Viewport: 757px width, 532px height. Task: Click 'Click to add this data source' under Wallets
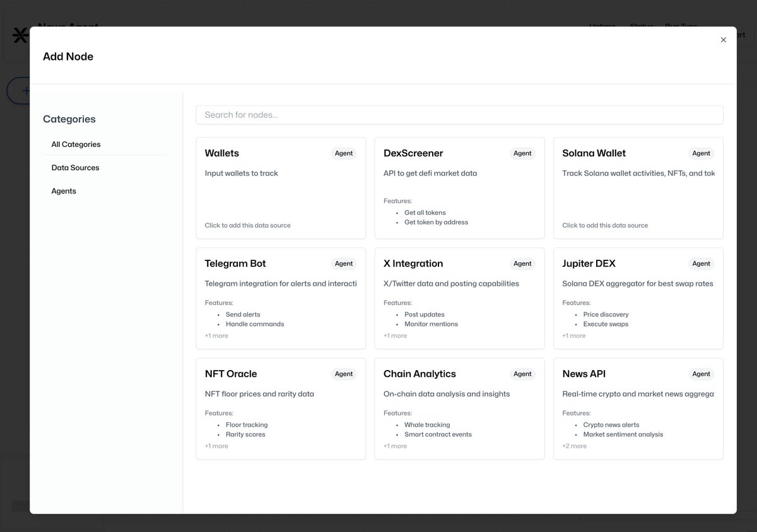point(248,226)
